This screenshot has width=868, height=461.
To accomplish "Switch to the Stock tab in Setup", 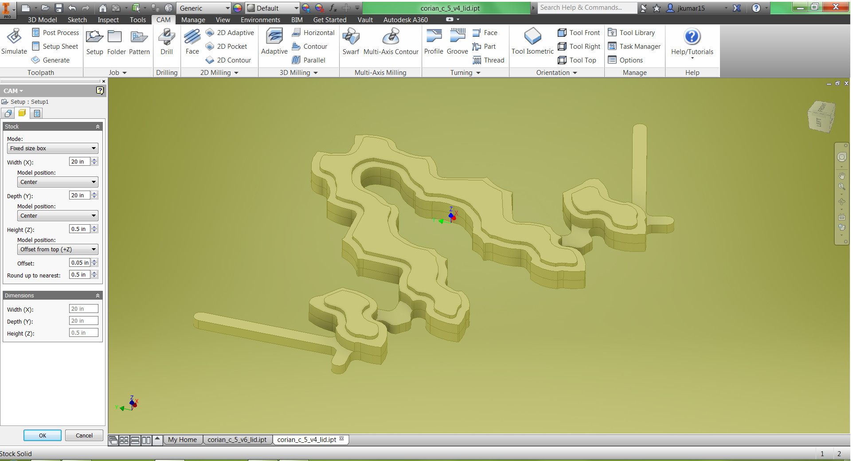I will pyautogui.click(x=22, y=113).
